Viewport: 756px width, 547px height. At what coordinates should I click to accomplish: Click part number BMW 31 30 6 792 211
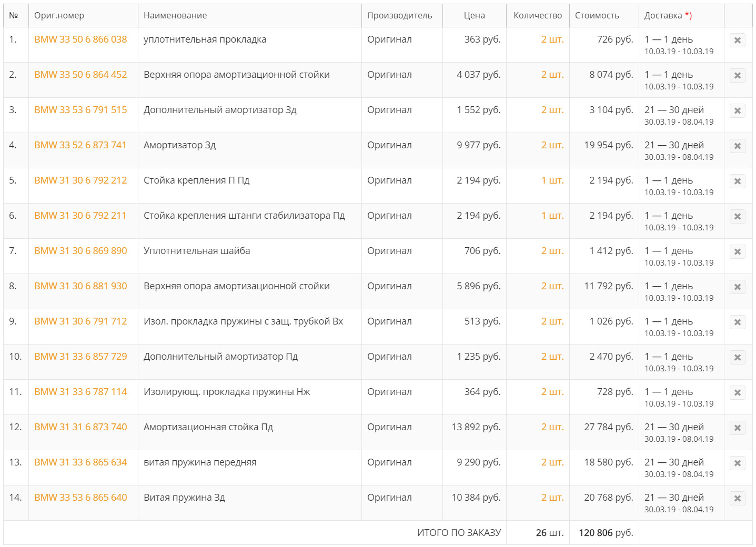click(x=80, y=216)
